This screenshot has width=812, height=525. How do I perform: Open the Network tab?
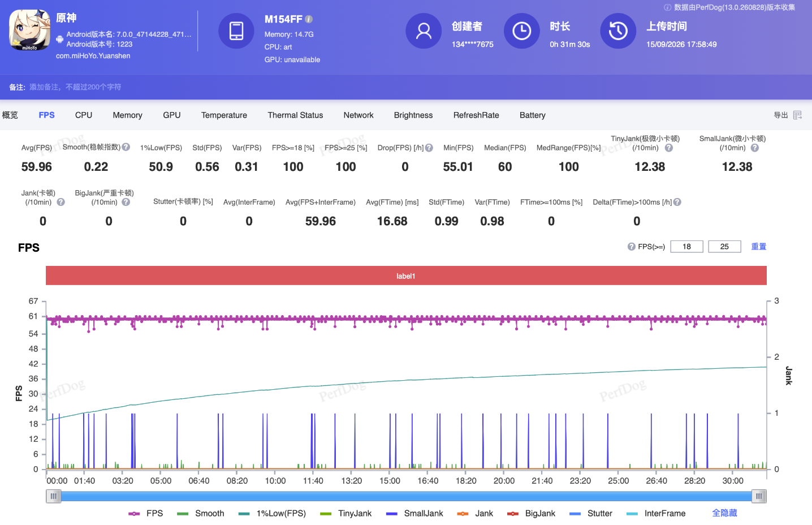pos(359,115)
